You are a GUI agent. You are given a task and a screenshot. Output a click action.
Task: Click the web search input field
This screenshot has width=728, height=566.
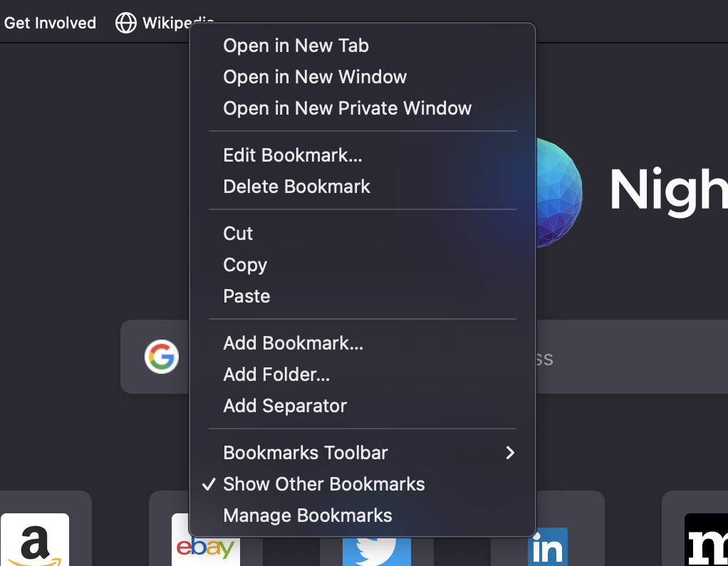pyautogui.click(x=627, y=357)
